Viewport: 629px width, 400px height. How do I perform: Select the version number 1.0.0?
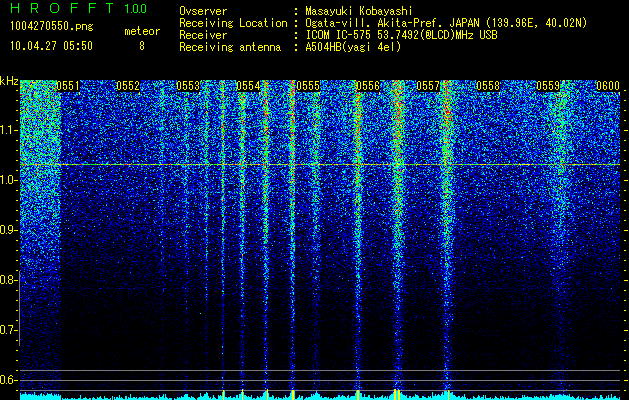click(136, 8)
